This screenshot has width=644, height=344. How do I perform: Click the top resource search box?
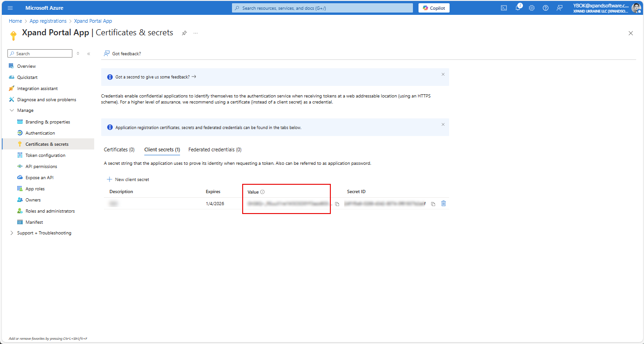pyautogui.click(x=322, y=8)
